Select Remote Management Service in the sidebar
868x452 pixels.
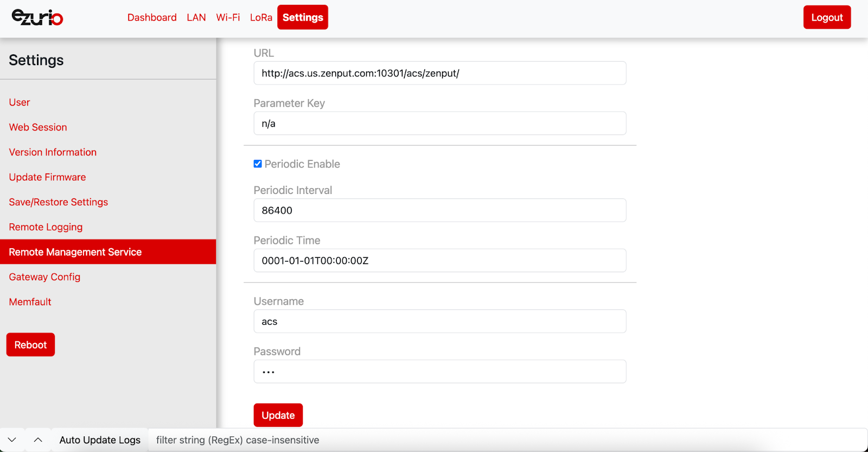point(108,252)
